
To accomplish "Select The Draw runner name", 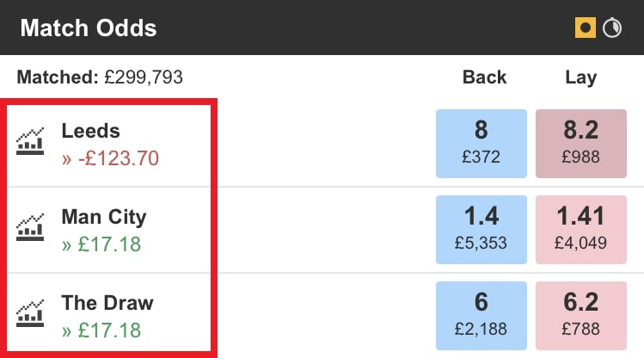I will coord(107,303).
